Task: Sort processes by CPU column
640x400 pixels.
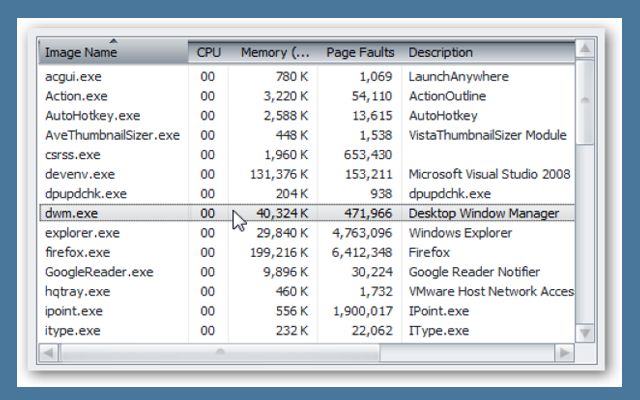Action: 209,52
